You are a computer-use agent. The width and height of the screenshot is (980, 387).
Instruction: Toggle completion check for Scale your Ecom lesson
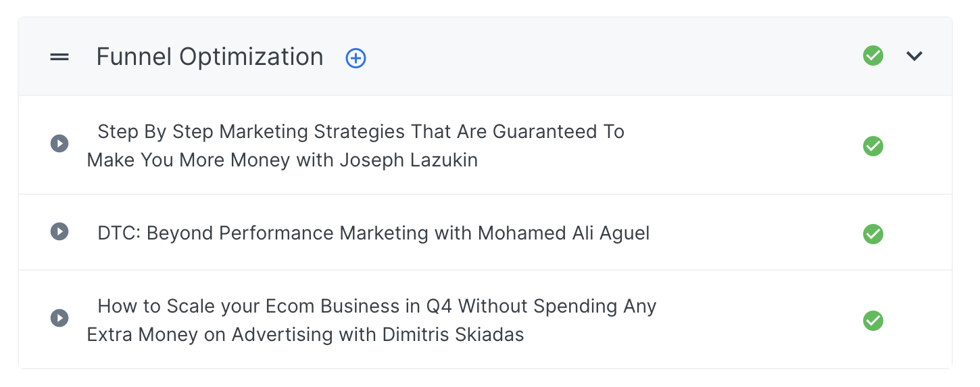pyautogui.click(x=873, y=321)
